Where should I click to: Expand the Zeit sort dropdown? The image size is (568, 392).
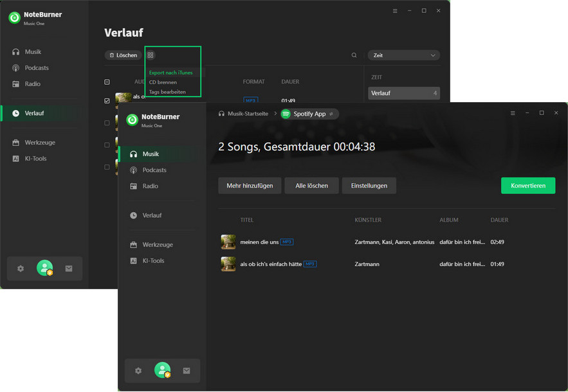click(404, 55)
